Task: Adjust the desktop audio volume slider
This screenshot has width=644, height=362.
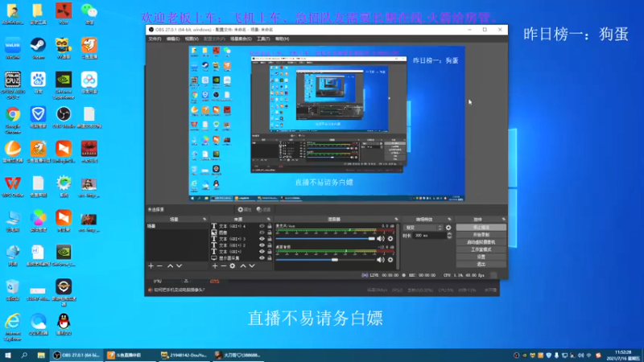Action: (x=325, y=259)
